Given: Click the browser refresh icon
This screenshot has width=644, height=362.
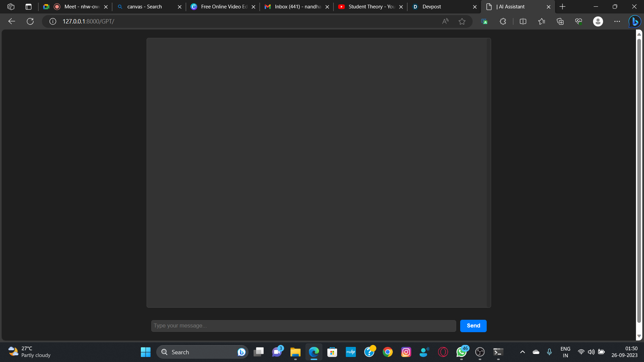Looking at the screenshot, I should (30, 21).
